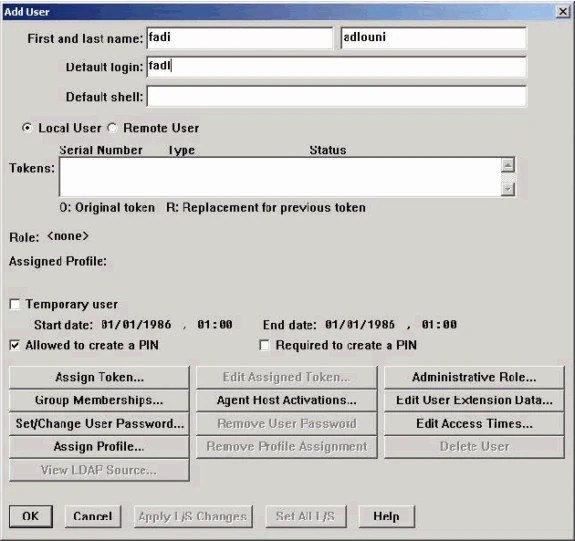Image resolution: width=575 pixels, height=541 pixels.
Task: Confirm the new user with OK
Action: click(31, 516)
